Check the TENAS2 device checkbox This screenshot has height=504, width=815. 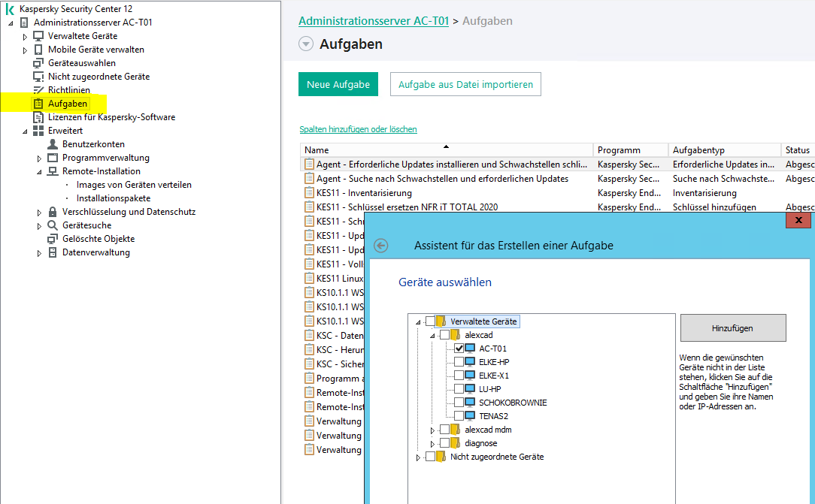pyautogui.click(x=459, y=416)
